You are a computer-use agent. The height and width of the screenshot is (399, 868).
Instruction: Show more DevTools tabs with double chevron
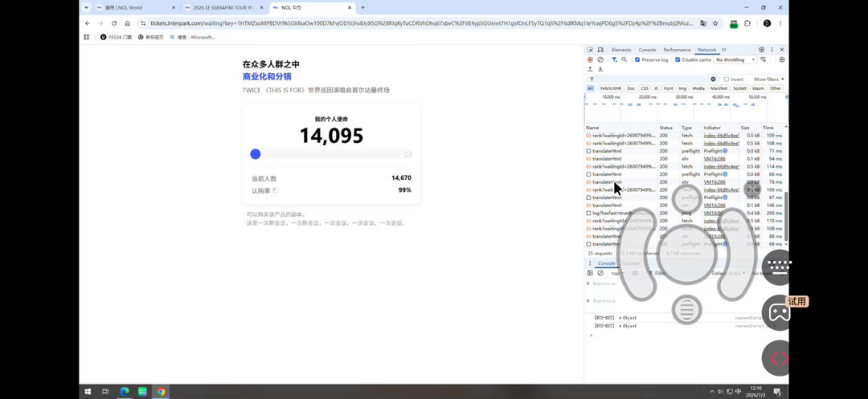point(723,50)
